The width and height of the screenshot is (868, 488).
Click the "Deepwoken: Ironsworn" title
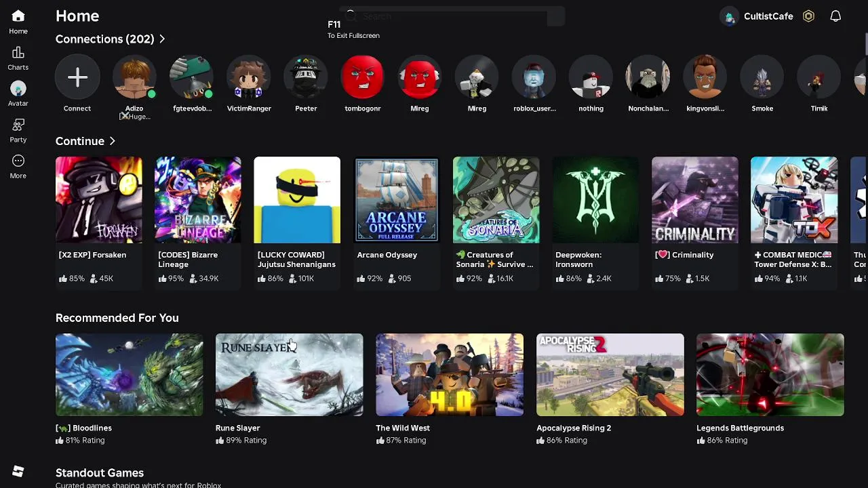pyautogui.click(x=578, y=260)
